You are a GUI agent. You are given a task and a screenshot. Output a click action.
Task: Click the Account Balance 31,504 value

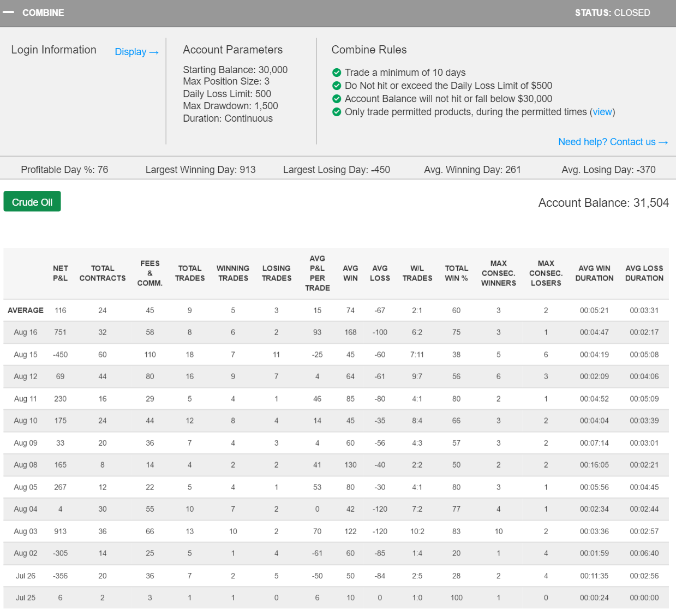pyautogui.click(x=603, y=202)
